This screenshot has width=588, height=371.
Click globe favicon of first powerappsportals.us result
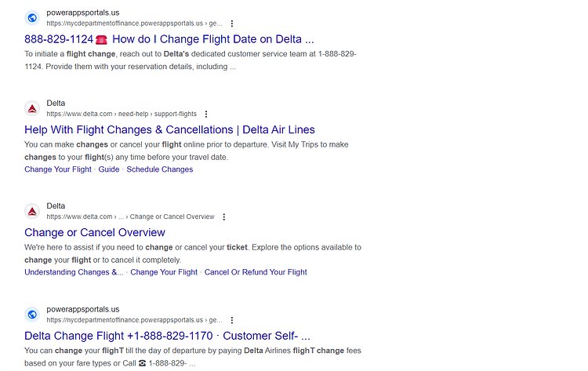[32, 17]
